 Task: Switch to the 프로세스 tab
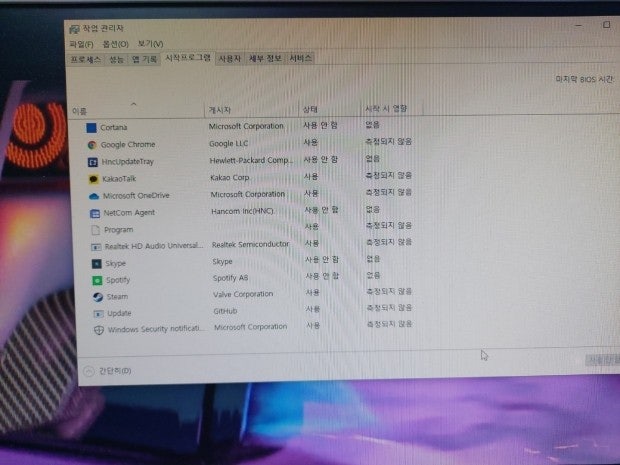pos(86,59)
